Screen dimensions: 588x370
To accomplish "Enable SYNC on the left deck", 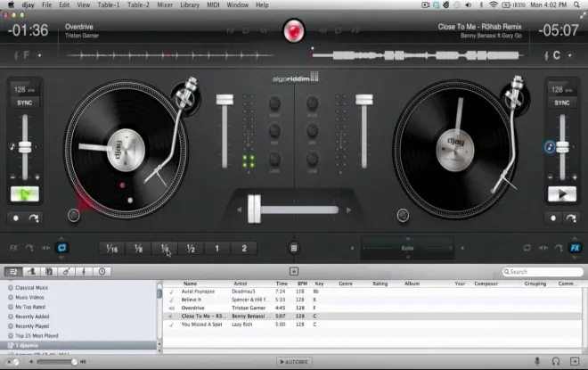I will (x=25, y=103).
